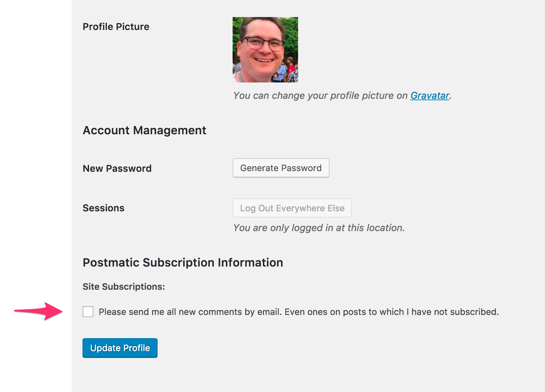
Task: Save changes with the Update Profile button
Action: coord(120,348)
